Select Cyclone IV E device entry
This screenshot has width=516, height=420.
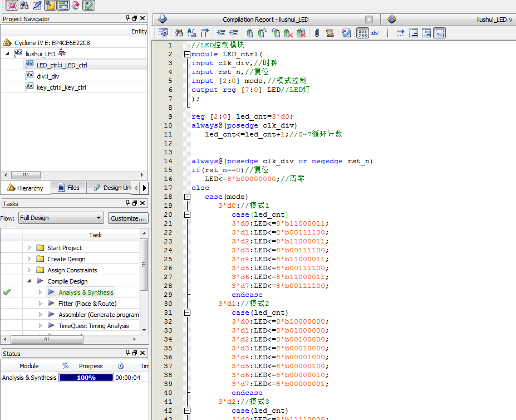52,42
